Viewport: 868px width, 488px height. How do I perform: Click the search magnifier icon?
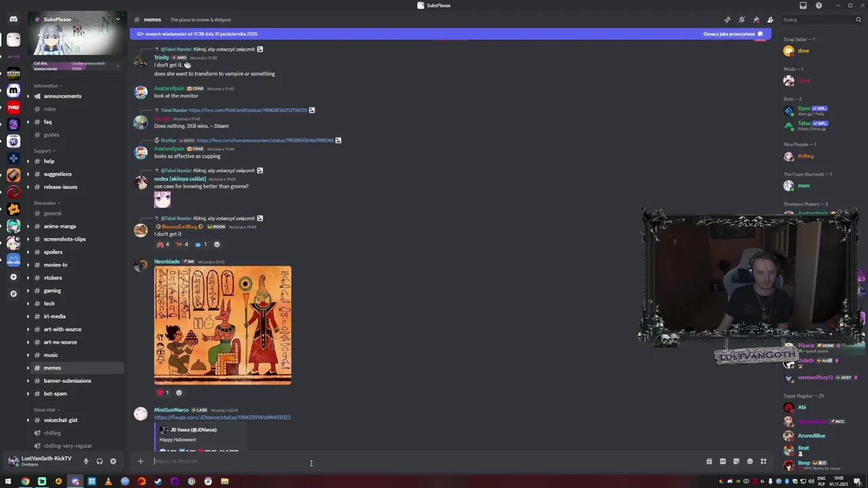[x=859, y=20]
